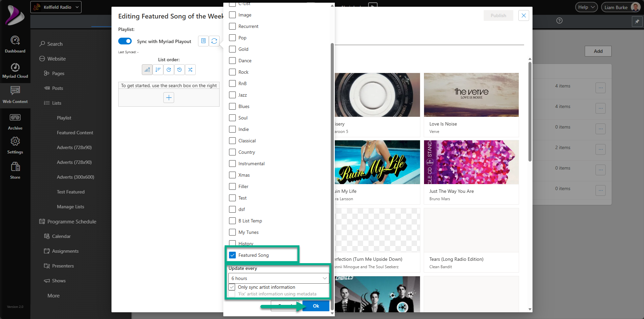The width and height of the screenshot is (644, 319).
Task: Check the Classical category checkbox
Action: click(232, 141)
